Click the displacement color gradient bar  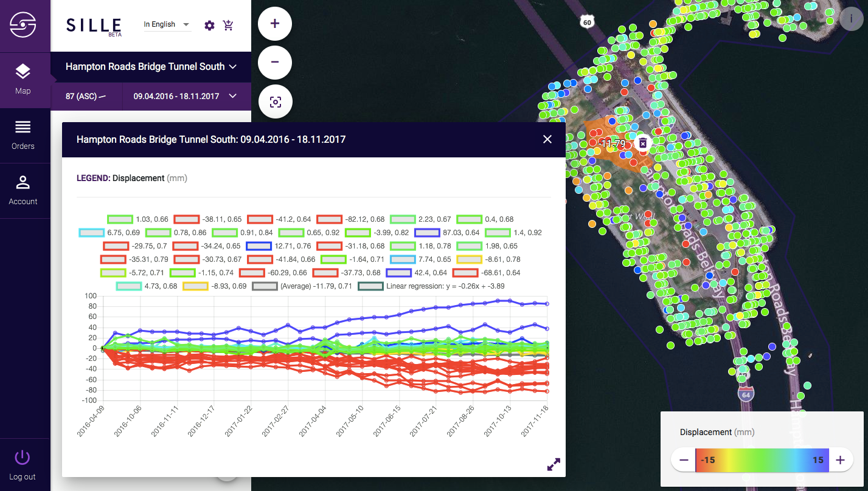point(762,460)
